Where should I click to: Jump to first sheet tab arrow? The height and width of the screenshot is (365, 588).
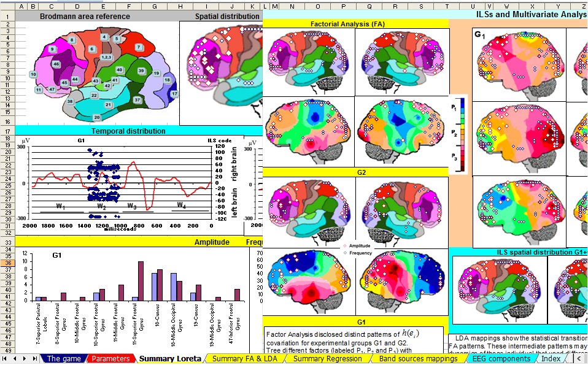coord(6,358)
